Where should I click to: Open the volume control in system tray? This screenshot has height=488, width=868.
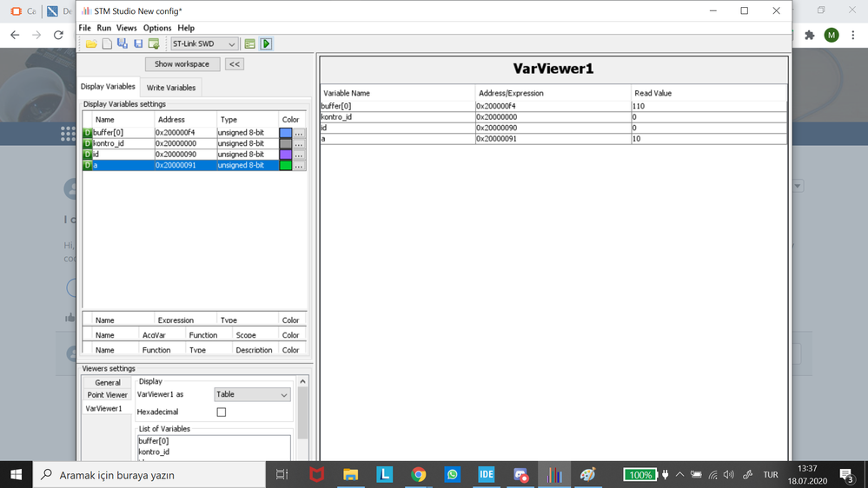pyautogui.click(x=729, y=475)
